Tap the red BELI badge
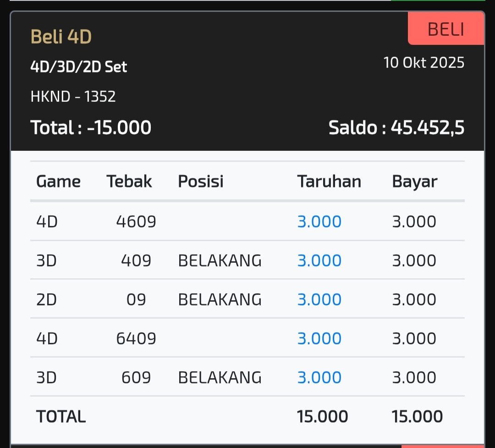 (x=445, y=29)
